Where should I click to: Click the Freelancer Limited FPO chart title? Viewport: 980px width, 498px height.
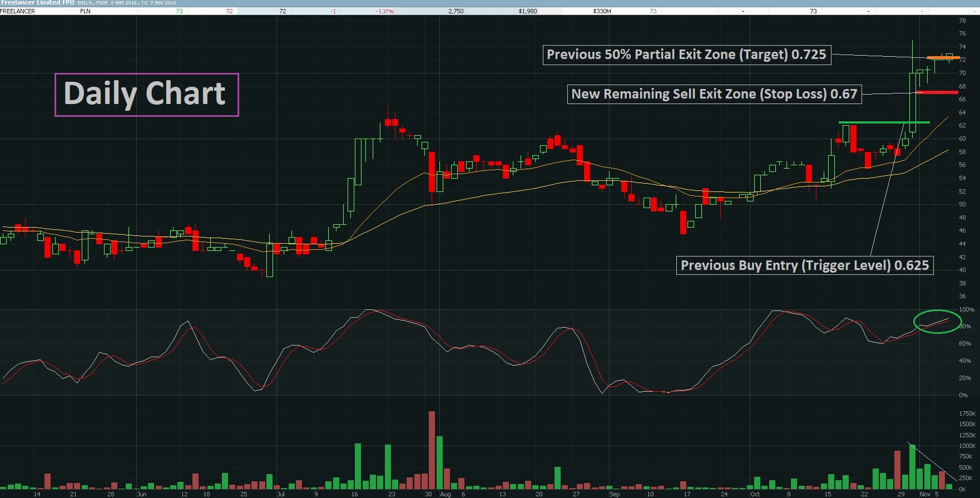tap(37, 3)
